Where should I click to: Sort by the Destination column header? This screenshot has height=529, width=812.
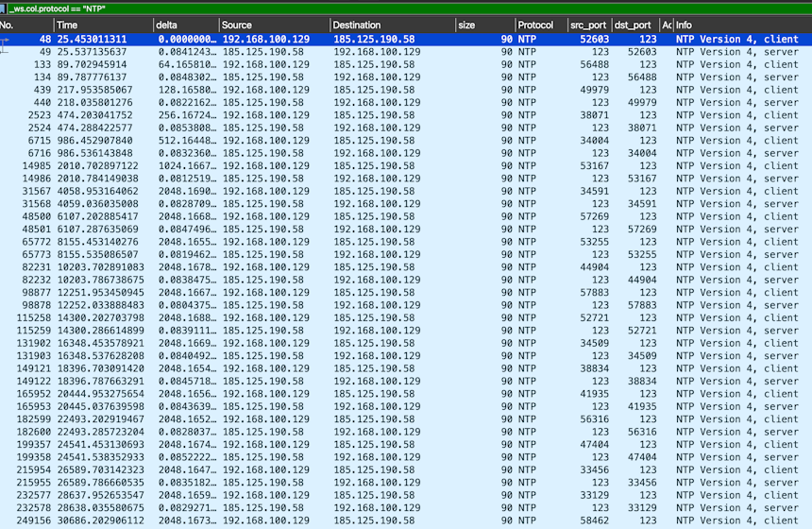point(393,25)
